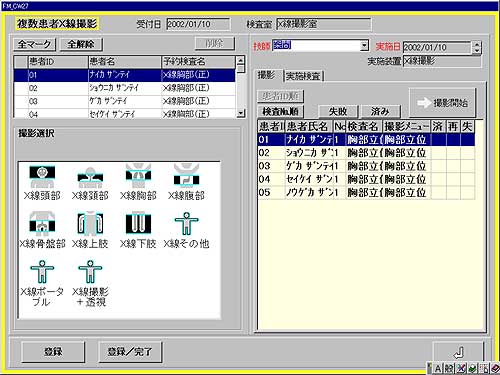This screenshot has height=375, width=500.
Task: Click the 失敗 failed button
Action: pos(338,111)
